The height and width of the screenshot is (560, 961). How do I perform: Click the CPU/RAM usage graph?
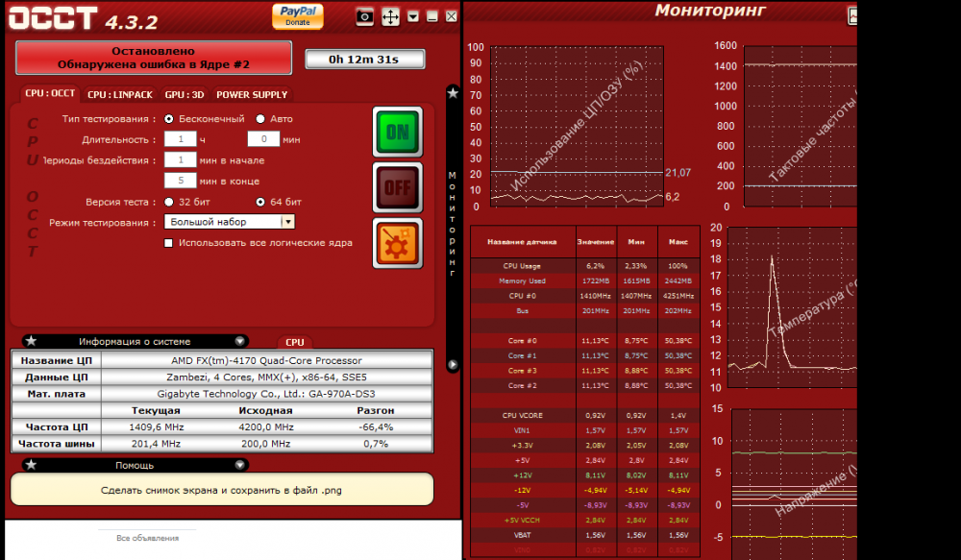click(x=577, y=126)
